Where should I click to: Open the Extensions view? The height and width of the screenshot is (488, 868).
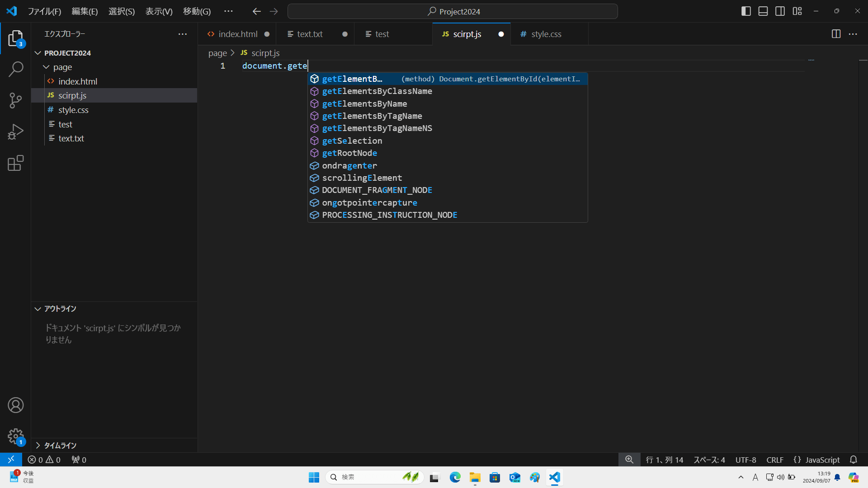tap(16, 163)
